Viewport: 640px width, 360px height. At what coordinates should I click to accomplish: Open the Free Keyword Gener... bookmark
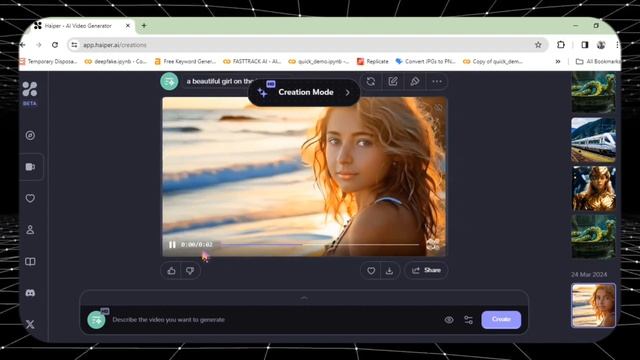[185, 62]
